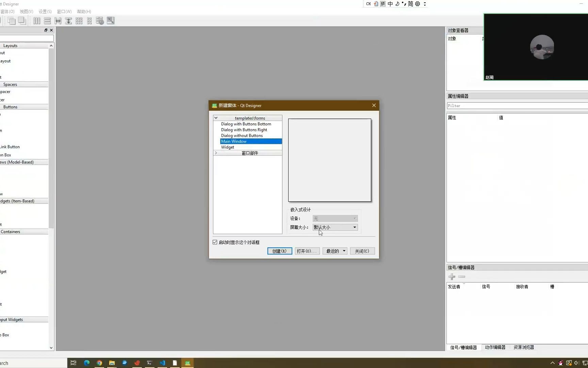Select Dialog without Buttons template
Viewport: 588px width, 368px height.
[242, 136]
